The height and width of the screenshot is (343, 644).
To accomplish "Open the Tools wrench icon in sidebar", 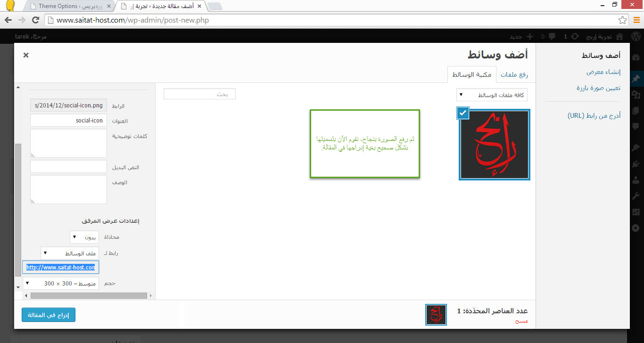I will pos(636,196).
